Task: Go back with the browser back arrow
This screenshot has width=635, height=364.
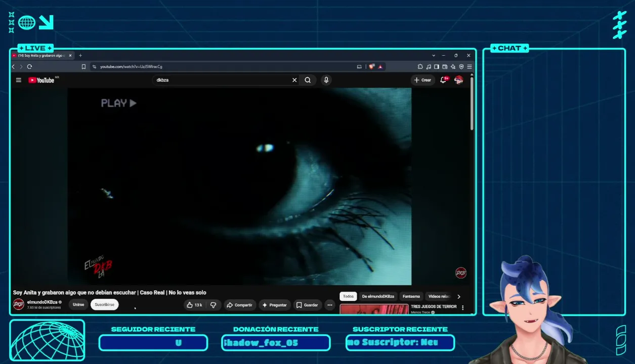Action: pos(13,66)
